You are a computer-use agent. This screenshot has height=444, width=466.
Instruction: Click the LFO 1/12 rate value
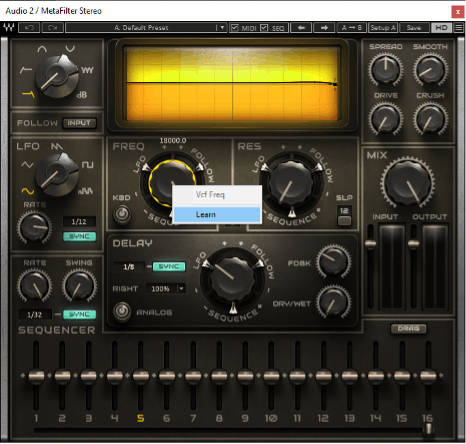click(x=79, y=221)
